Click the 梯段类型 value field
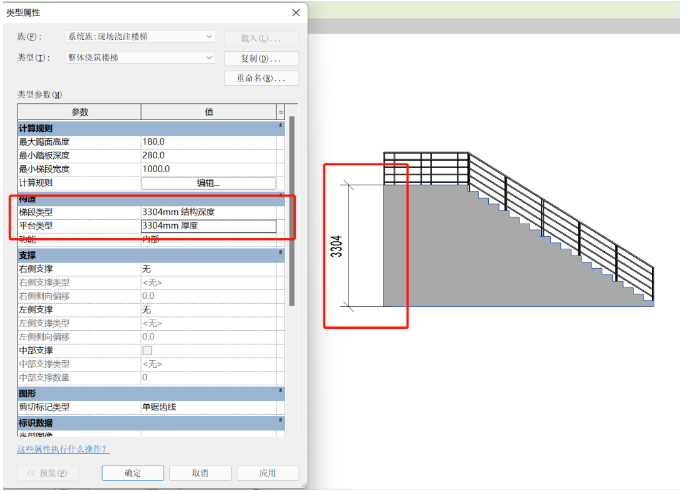 point(208,212)
